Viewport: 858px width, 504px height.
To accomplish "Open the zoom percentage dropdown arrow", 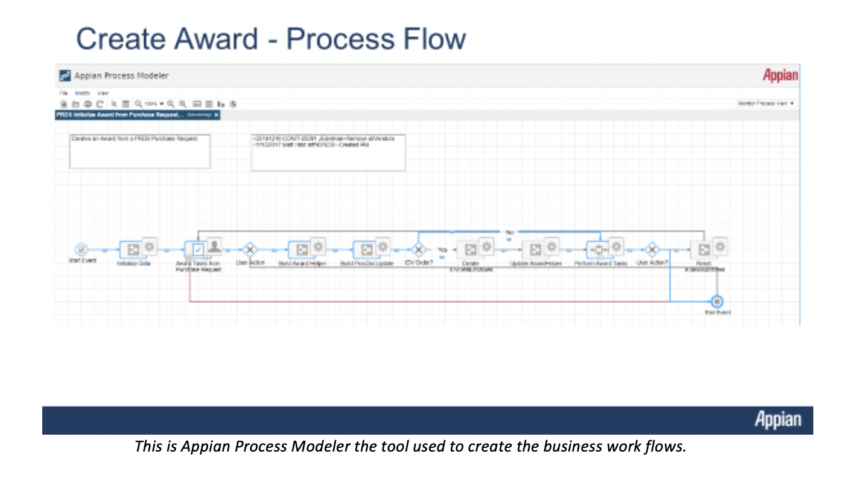I will (162, 104).
